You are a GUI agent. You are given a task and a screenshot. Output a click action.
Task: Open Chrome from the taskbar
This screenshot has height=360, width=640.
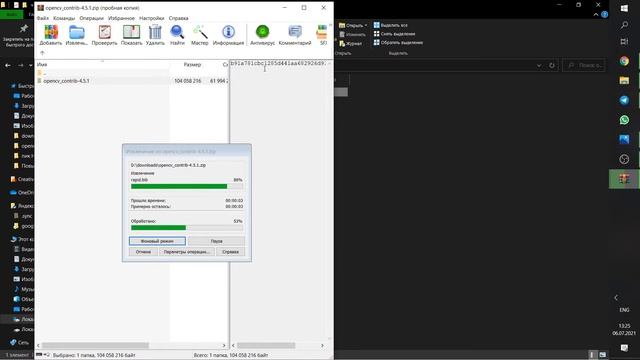[624, 61]
